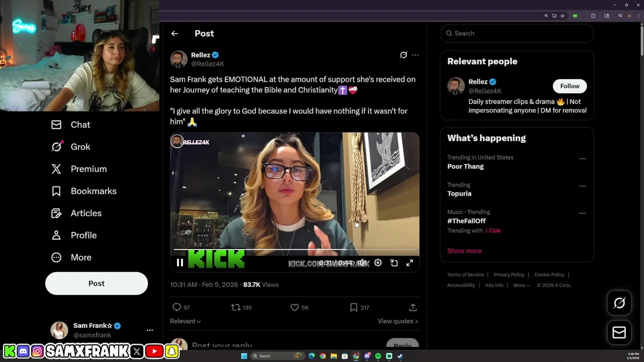Open Cookie Policy footer link
Image resolution: width=644 pixels, height=362 pixels.
tap(549, 275)
